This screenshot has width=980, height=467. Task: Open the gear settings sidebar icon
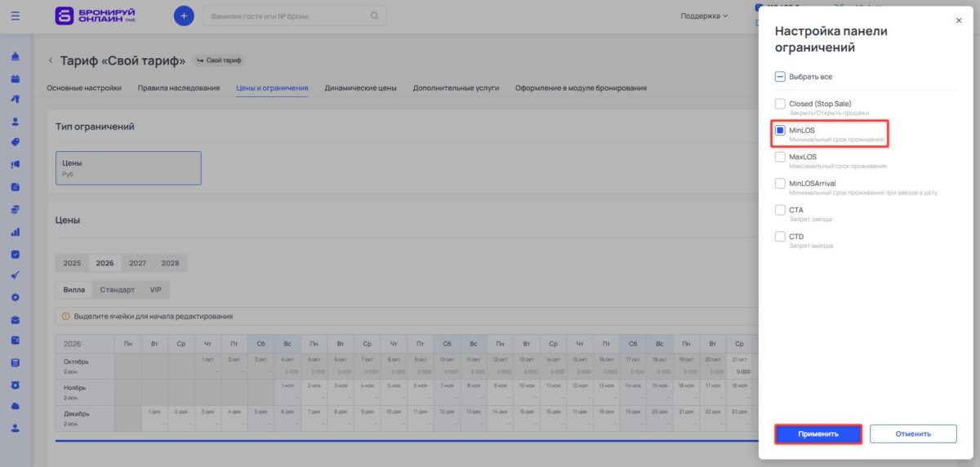(x=16, y=297)
